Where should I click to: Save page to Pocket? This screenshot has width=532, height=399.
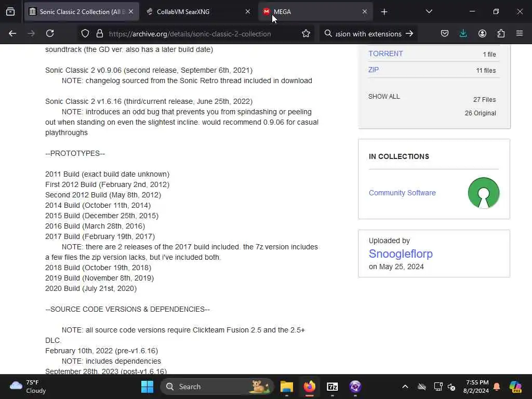point(445,34)
